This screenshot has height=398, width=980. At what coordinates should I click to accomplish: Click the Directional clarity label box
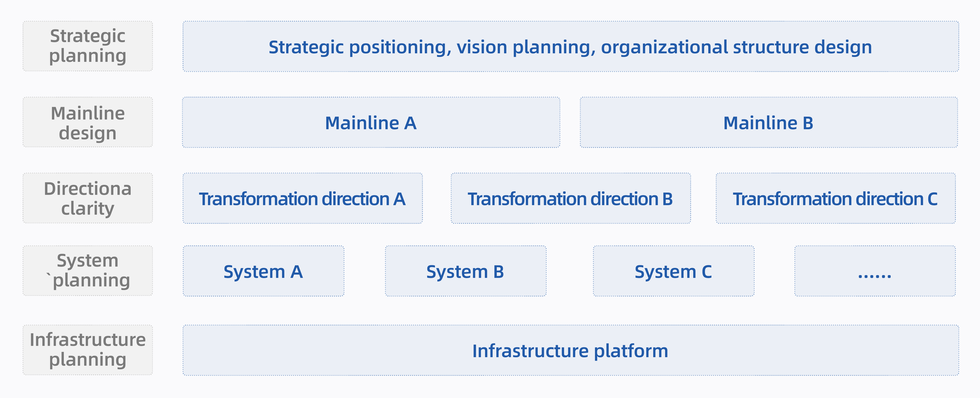click(88, 198)
